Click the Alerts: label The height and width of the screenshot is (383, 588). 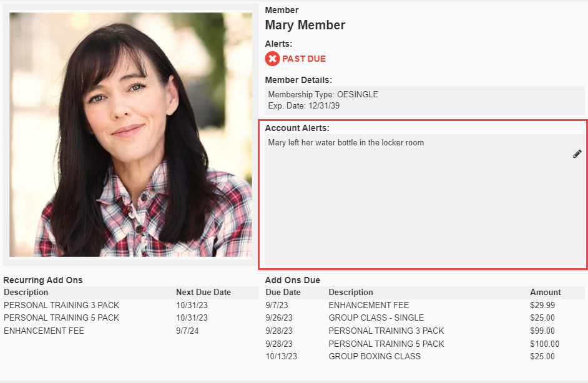(x=278, y=44)
